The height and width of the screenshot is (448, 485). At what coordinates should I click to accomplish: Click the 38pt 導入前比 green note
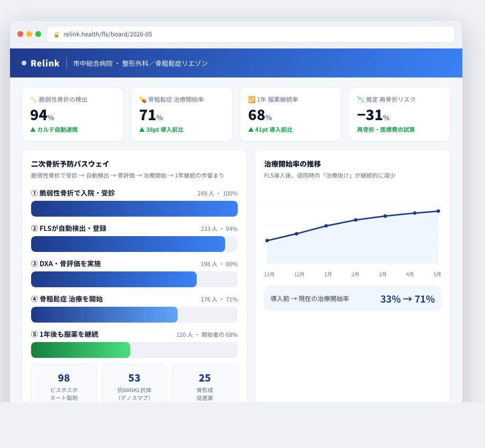pos(161,130)
